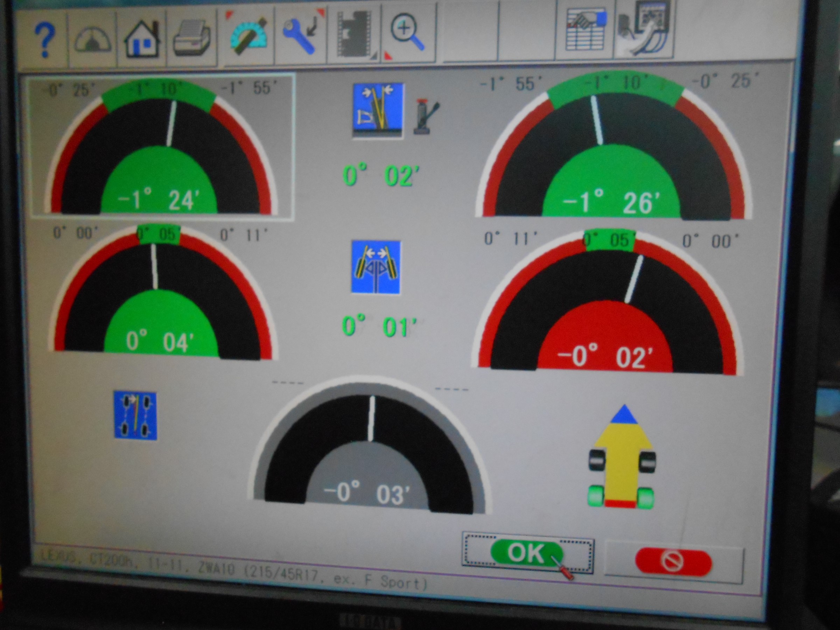Select the front camber blue icon
840x630 pixels.
[378, 111]
